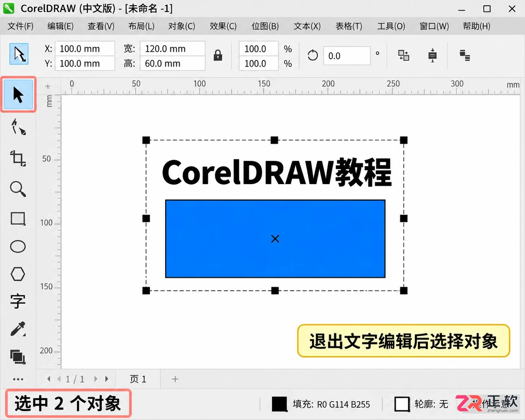The image size is (525, 420).
Task: Click the top-left selection handle
Action: tap(146, 140)
